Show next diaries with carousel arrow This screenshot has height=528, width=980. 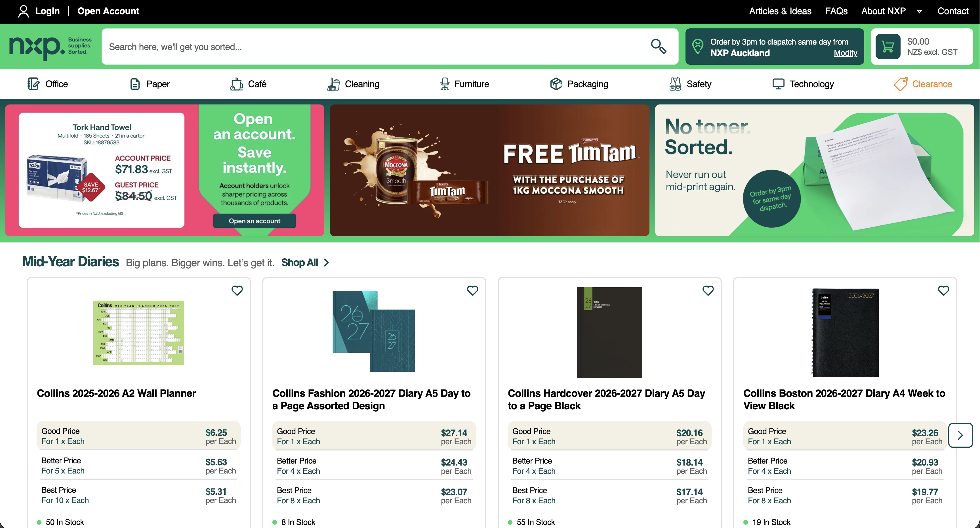click(x=960, y=435)
